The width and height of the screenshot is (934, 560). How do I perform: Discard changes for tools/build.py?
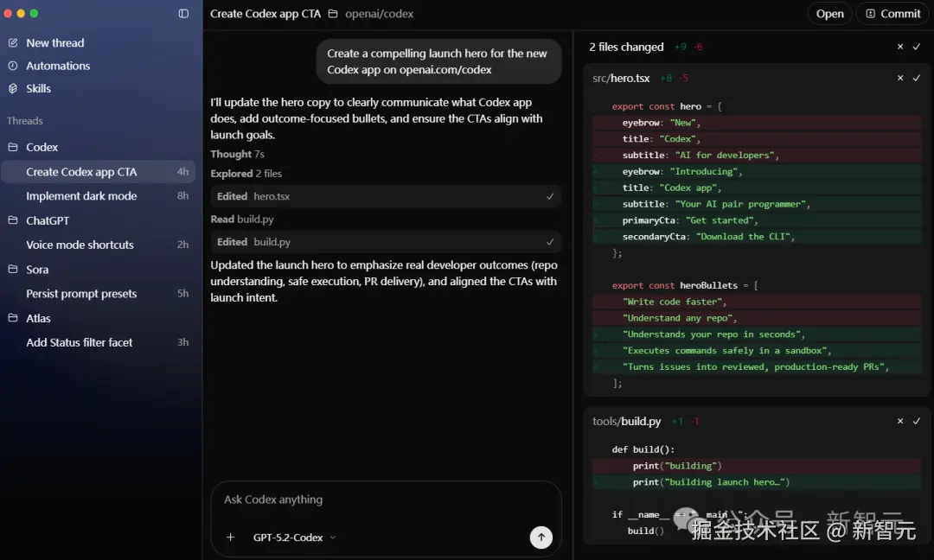pyautogui.click(x=900, y=421)
